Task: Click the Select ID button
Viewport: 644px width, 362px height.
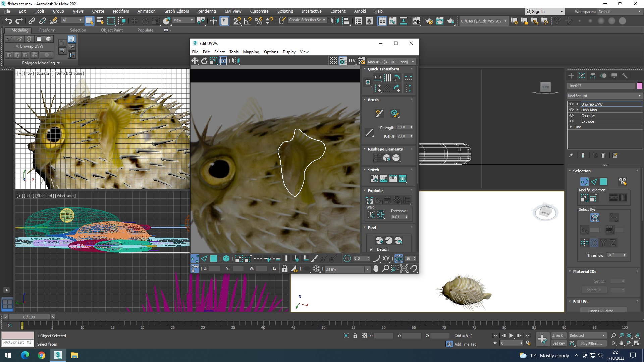Action: (x=594, y=290)
